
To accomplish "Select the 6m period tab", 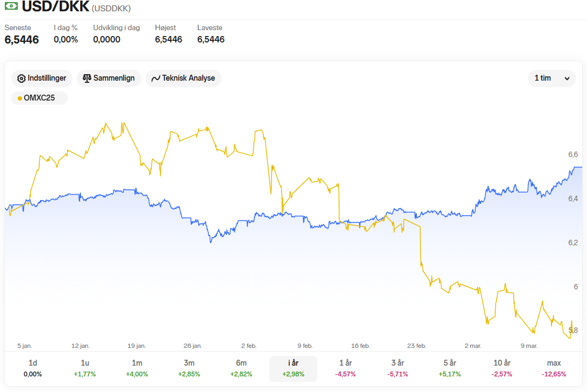I will click(241, 368).
